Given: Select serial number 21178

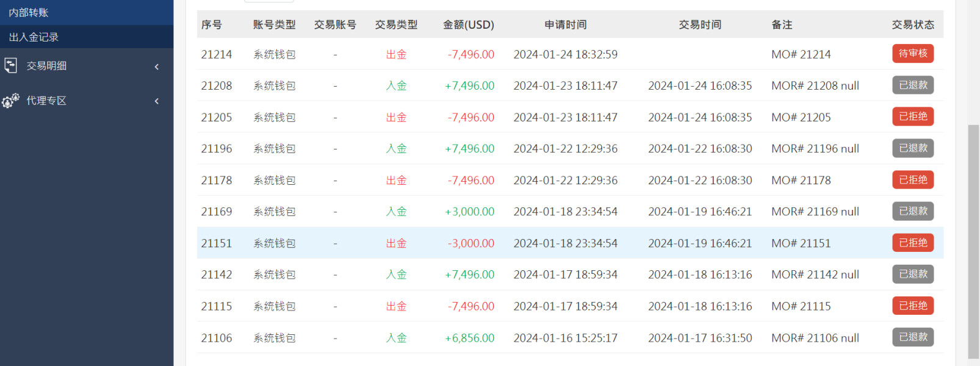Looking at the screenshot, I should (217, 181).
